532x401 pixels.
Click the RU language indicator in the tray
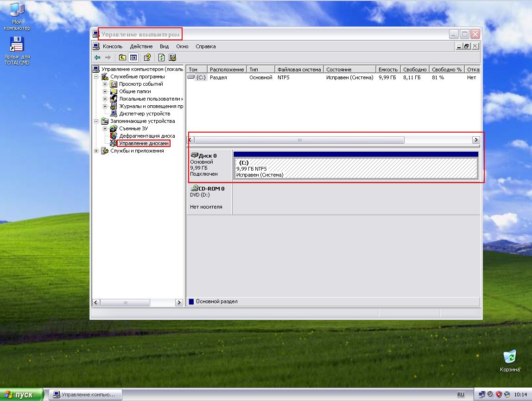(461, 395)
